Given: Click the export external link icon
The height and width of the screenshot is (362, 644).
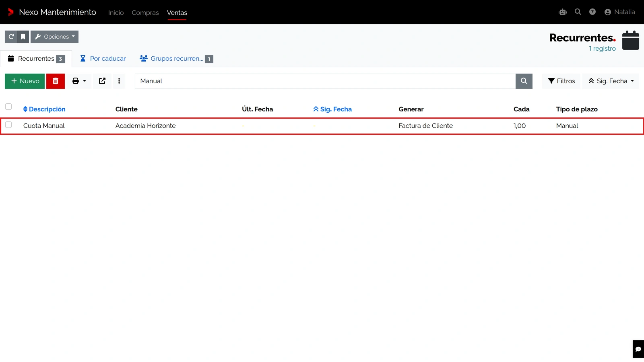Looking at the screenshot, I should [102, 81].
